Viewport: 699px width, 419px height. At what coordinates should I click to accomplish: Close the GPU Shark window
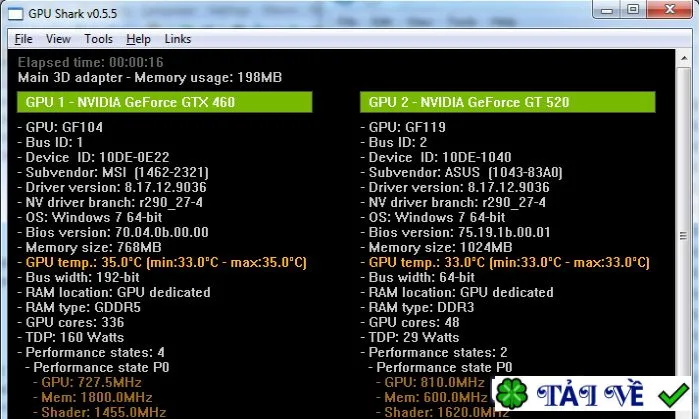click(x=669, y=10)
